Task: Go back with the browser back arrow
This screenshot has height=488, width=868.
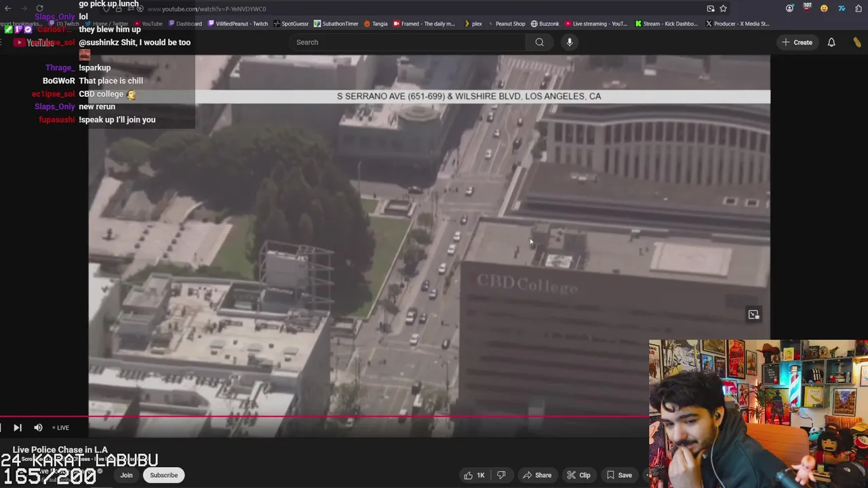Action: [x=8, y=9]
